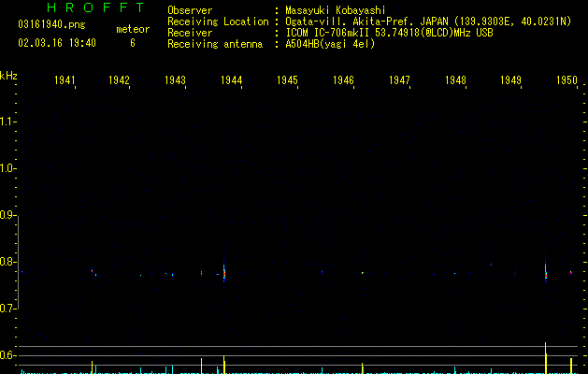
Task: Click the 1.1 kHz frequency label
Action: tap(7, 122)
